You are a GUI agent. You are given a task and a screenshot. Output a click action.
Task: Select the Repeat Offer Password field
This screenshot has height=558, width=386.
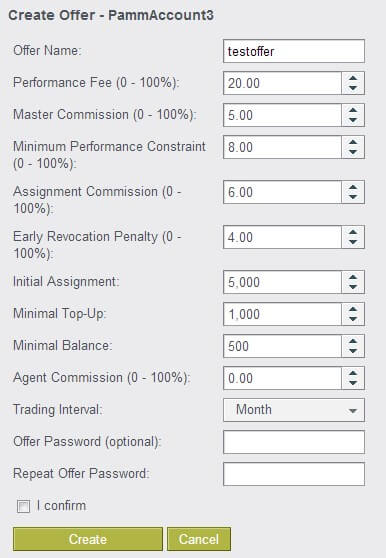tap(294, 474)
